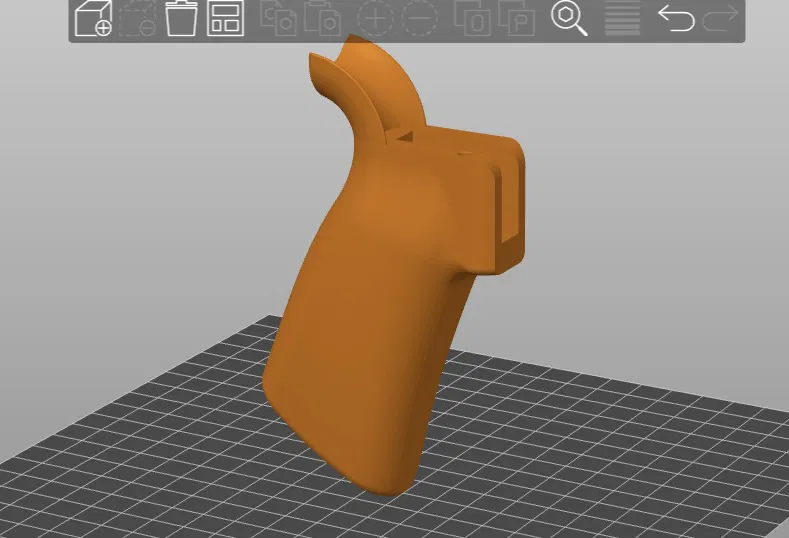Click the Paste clipboard icon
The image size is (789, 538).
[x=323, y=18]
